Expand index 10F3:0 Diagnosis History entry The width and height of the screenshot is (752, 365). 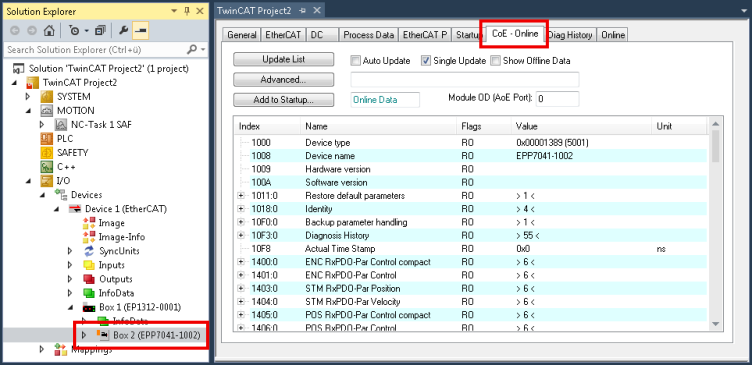pyautogui.click(x=241, y=235)
